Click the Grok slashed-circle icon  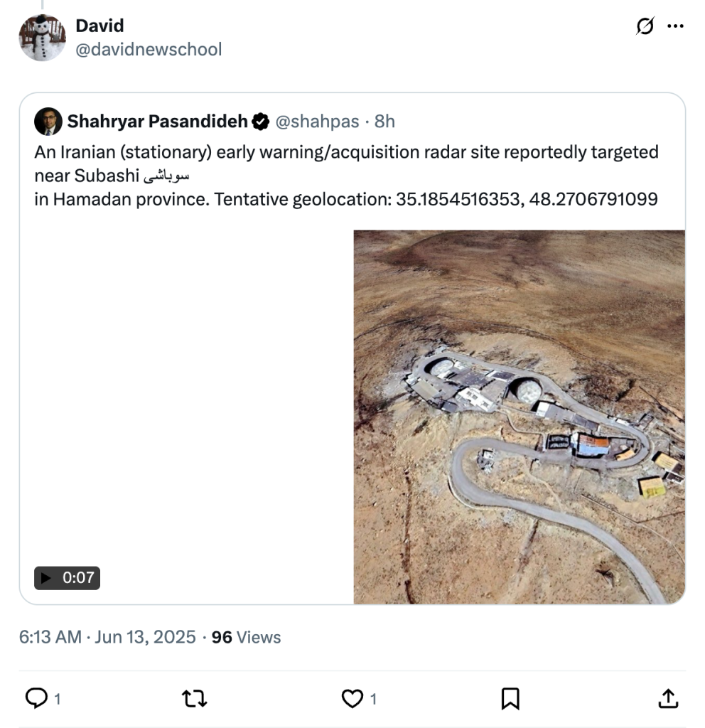pyautogui.click(x=645, y=27)
